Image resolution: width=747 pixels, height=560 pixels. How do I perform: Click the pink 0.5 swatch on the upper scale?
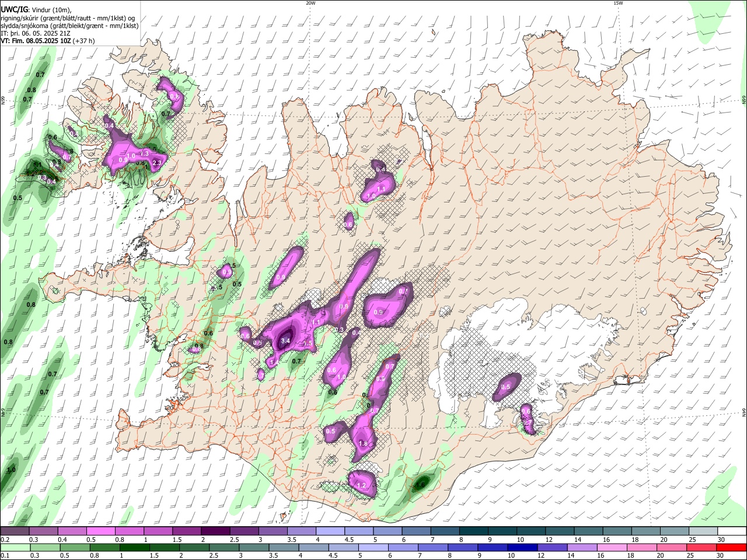[100, 531]
